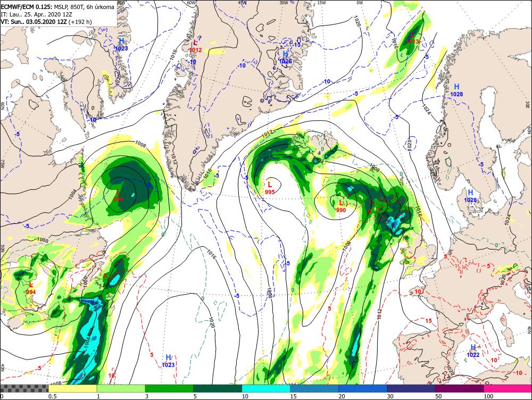This screenshot has height=400, width=532.
Task: Click the high pressure 'H 1026' over Greenland
Action: 285,57
